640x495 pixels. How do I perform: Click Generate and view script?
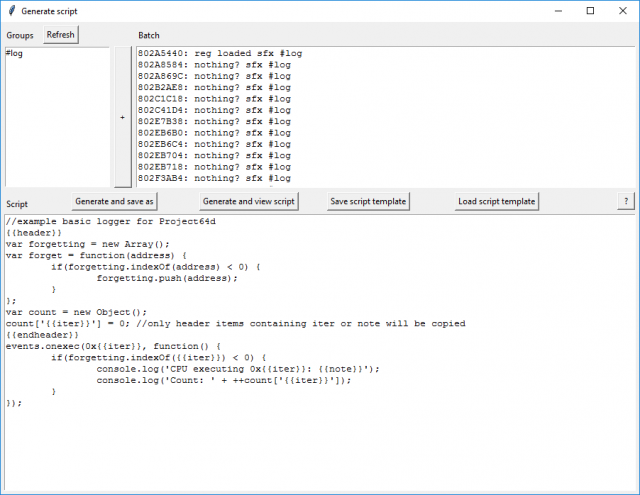(248, 201)
